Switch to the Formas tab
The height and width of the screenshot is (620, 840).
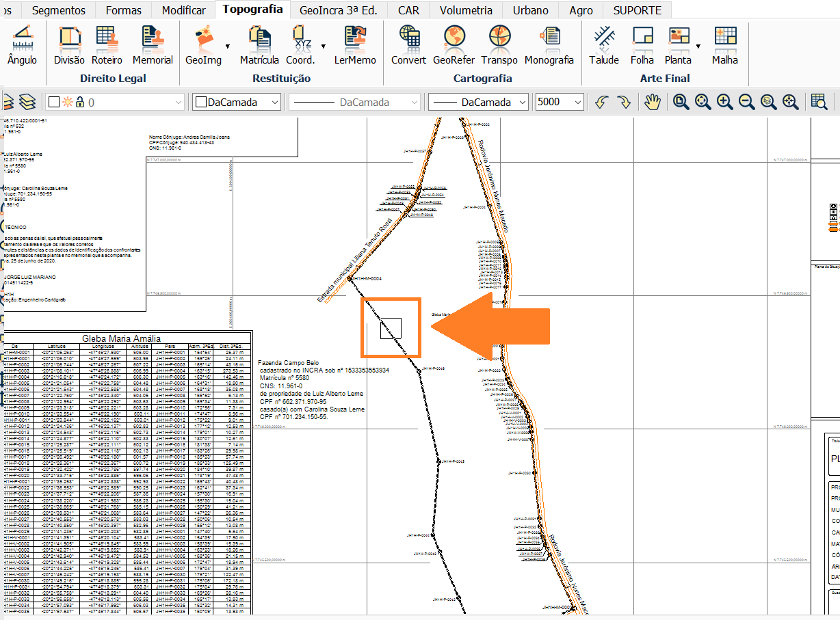[124, 10]
